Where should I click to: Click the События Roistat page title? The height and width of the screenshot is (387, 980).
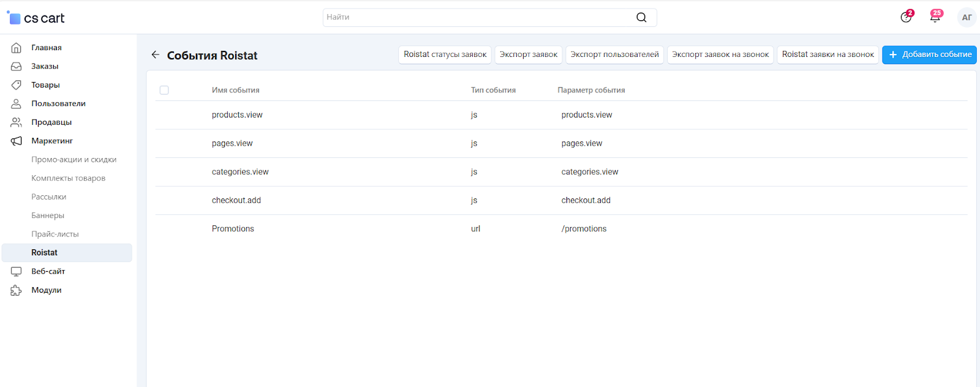click(x=213, y=56)
